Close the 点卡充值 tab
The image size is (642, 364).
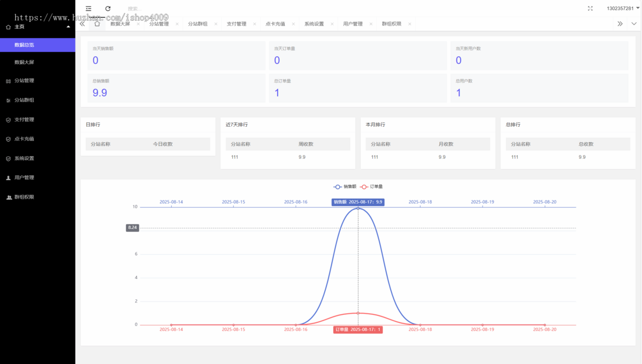coord(293,24)
